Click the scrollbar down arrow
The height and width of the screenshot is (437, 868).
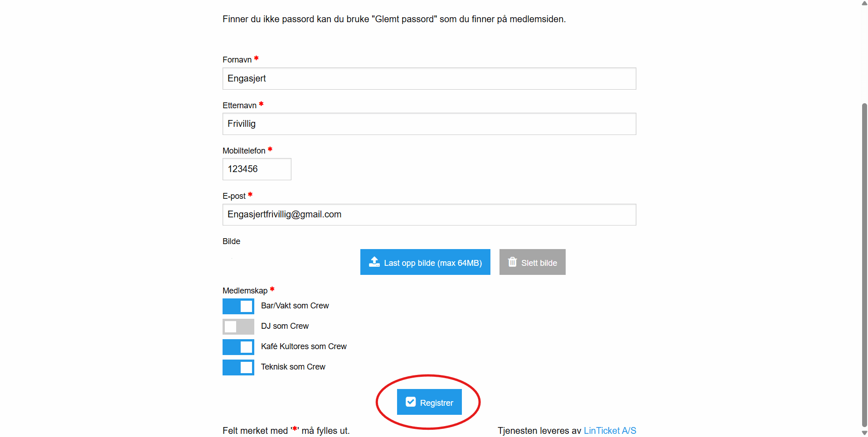[864, 433]
